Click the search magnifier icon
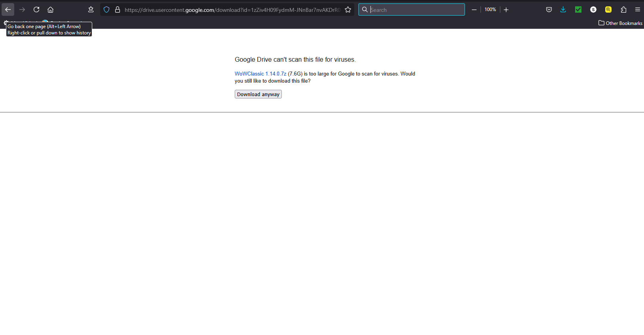 (365, 9)
